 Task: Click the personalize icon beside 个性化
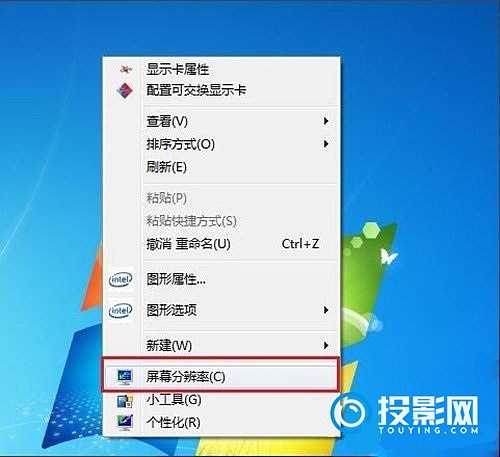point(125,422)
